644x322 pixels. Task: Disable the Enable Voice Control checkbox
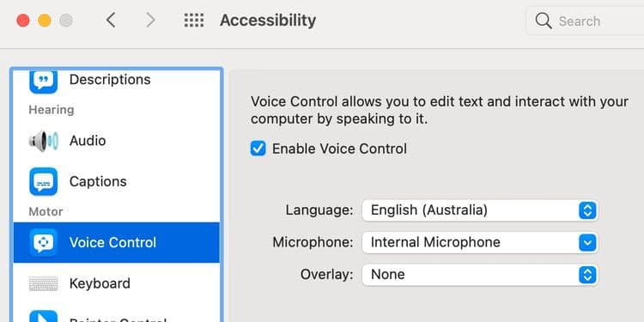258,149
